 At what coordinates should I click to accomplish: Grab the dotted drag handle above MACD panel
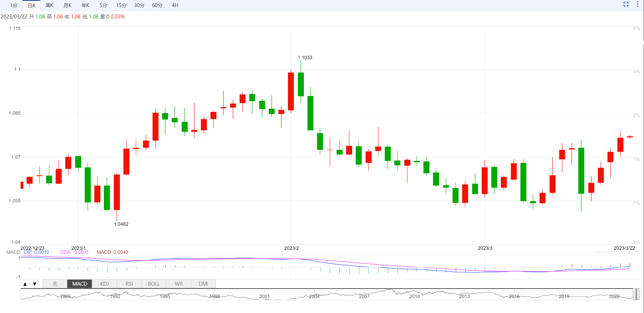pyautogui.click(x=609, y=252)
